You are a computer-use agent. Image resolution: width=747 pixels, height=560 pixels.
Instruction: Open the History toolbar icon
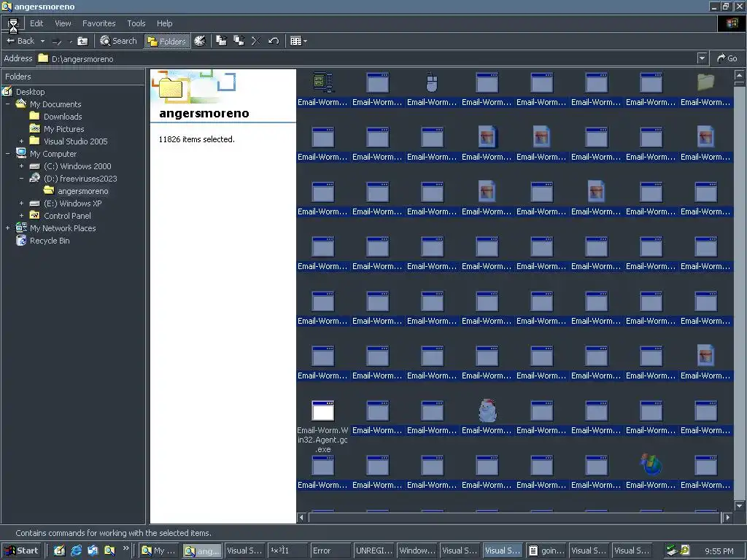pos(200,41)
